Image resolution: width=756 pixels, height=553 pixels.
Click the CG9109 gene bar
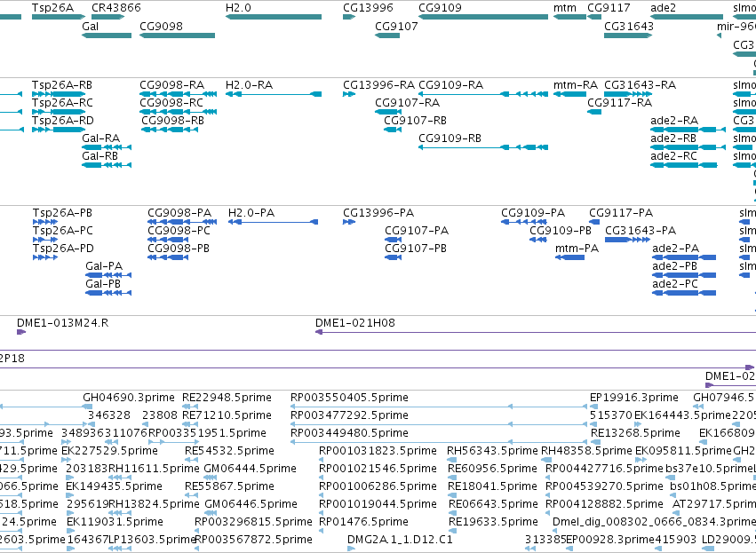click(x=483, y=17)
